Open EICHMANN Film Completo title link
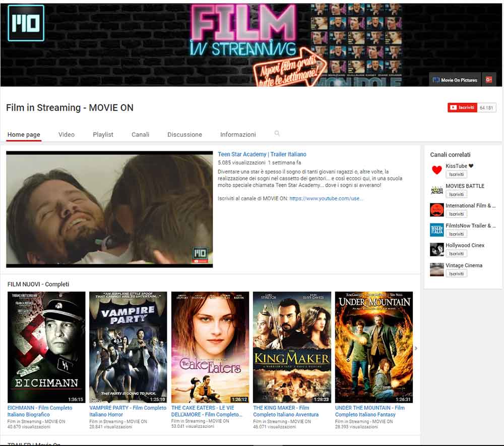Screen dimensions: 504x446 click(40, 411)
